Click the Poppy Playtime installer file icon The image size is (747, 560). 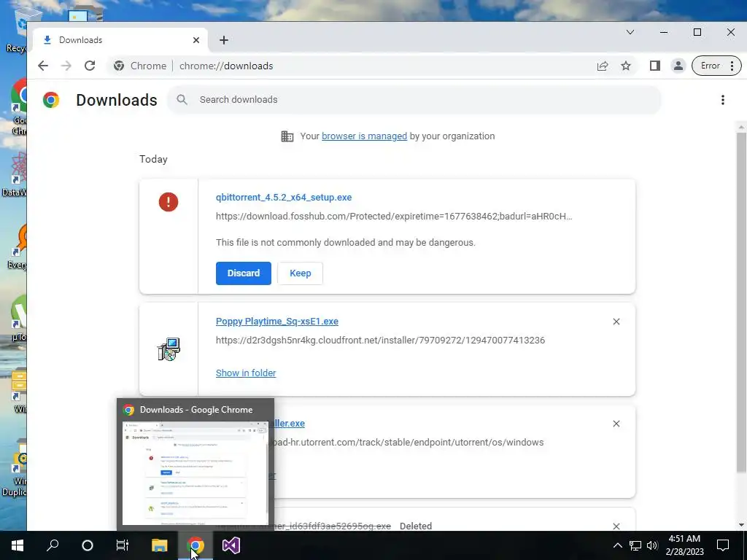169,349
